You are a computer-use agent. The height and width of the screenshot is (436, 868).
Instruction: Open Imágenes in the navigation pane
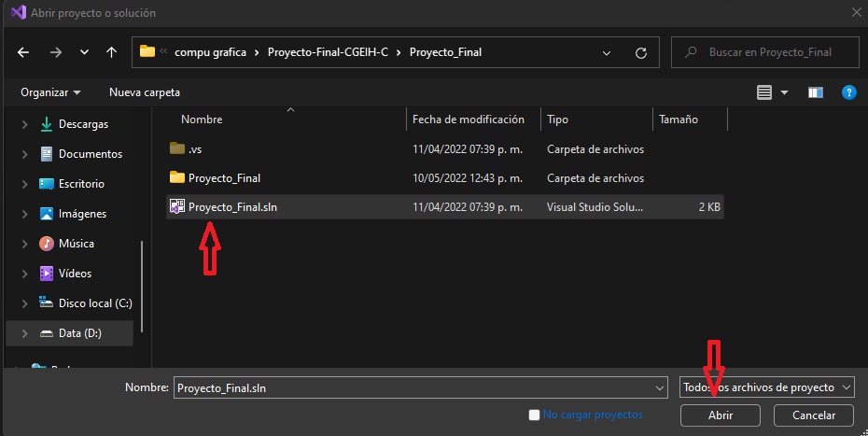pos(82,214)
